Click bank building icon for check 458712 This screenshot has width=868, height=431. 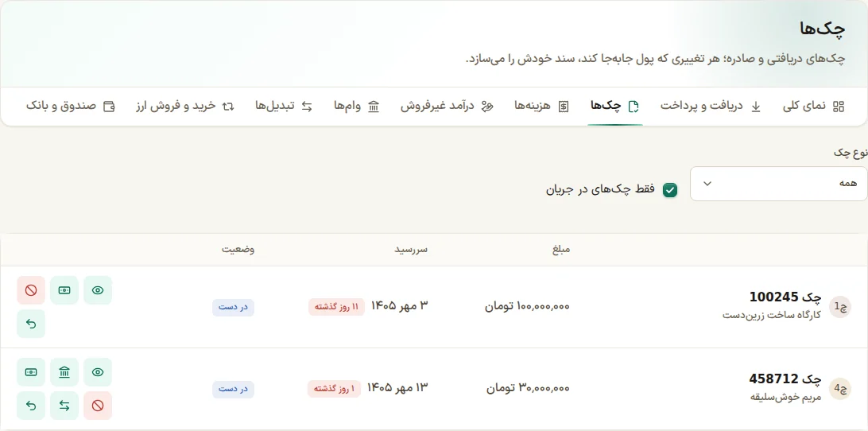[x=64, y=372]
